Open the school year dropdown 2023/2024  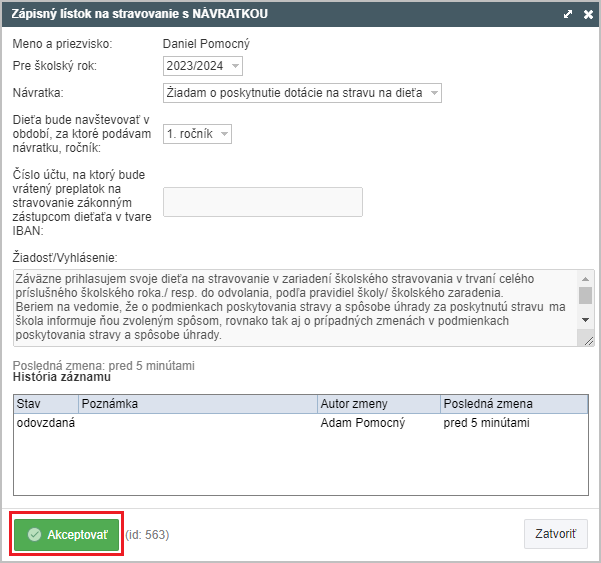[x=203, y=66]
